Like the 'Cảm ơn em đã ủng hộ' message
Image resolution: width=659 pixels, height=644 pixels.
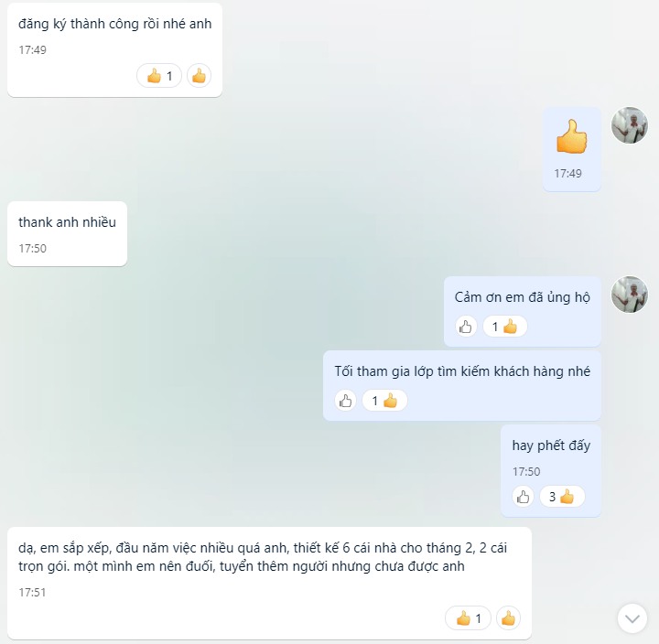466,327
